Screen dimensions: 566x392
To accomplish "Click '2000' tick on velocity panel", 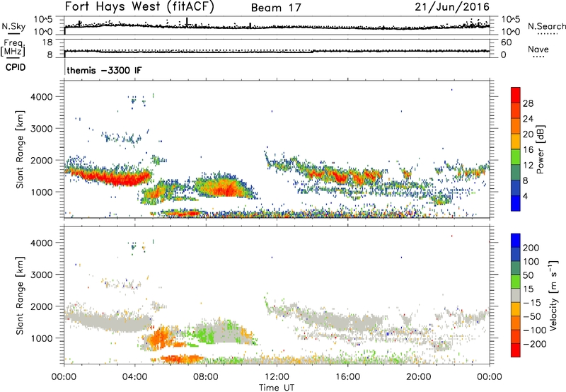I will point(41,306).
